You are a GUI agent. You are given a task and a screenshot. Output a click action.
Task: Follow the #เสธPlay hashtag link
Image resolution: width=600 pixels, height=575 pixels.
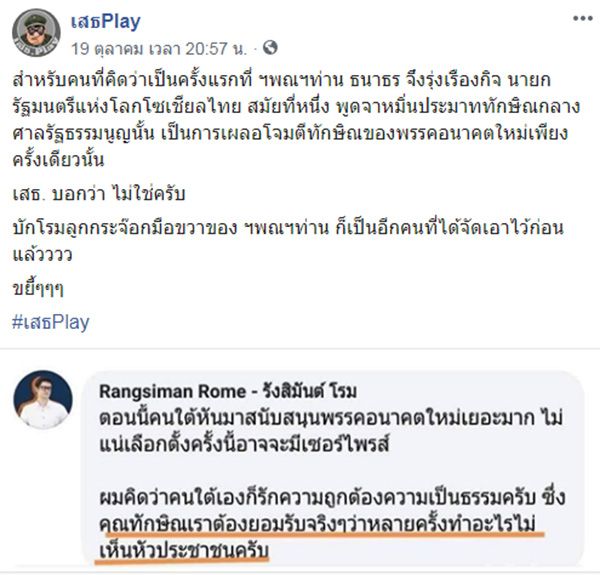coord(51,322)
